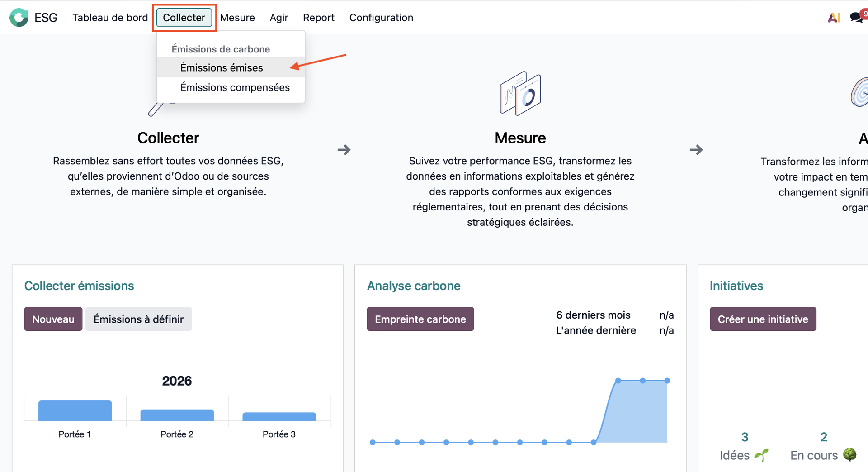Select Émissions émises from the dropdown

click(222, 67)
